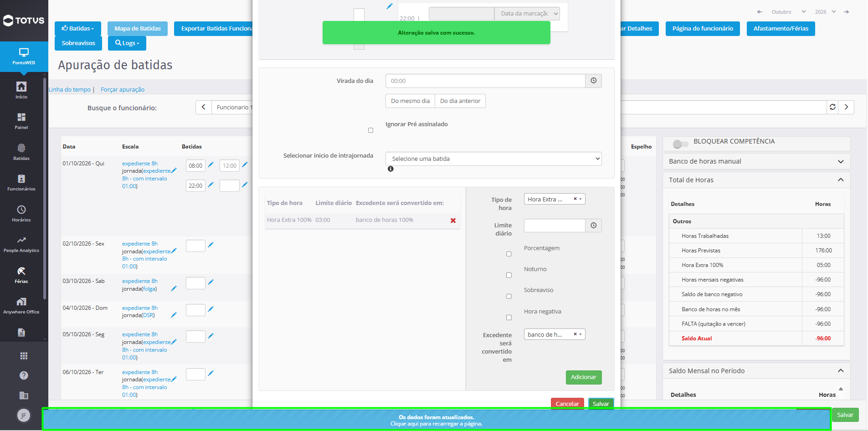Screen dimensions: 868x431
Task: Open Mapa de Batidas
Action: click(138, 28)
